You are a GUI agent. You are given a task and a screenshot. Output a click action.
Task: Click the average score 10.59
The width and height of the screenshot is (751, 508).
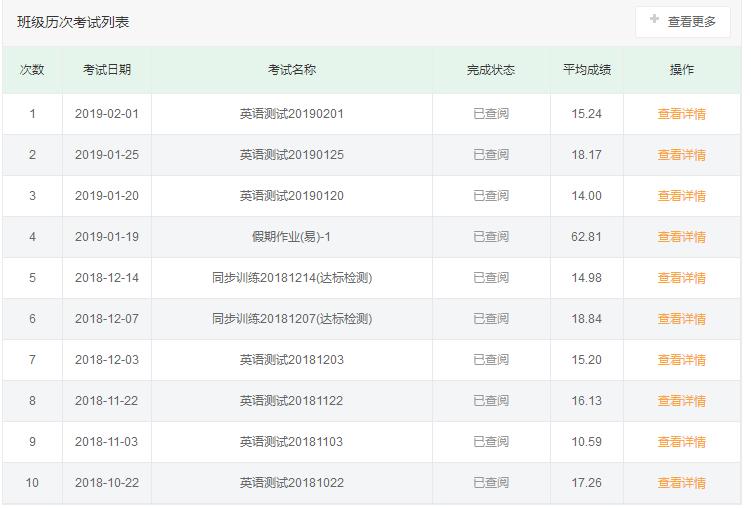[587, 442]
